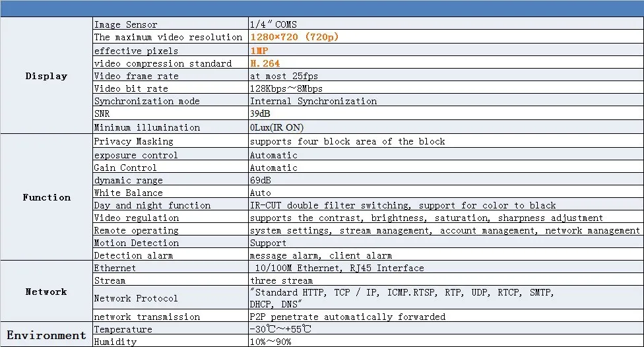Click the Internal Synchronization value cell
This screenshot has width=644, height=347.
point(445,101)
